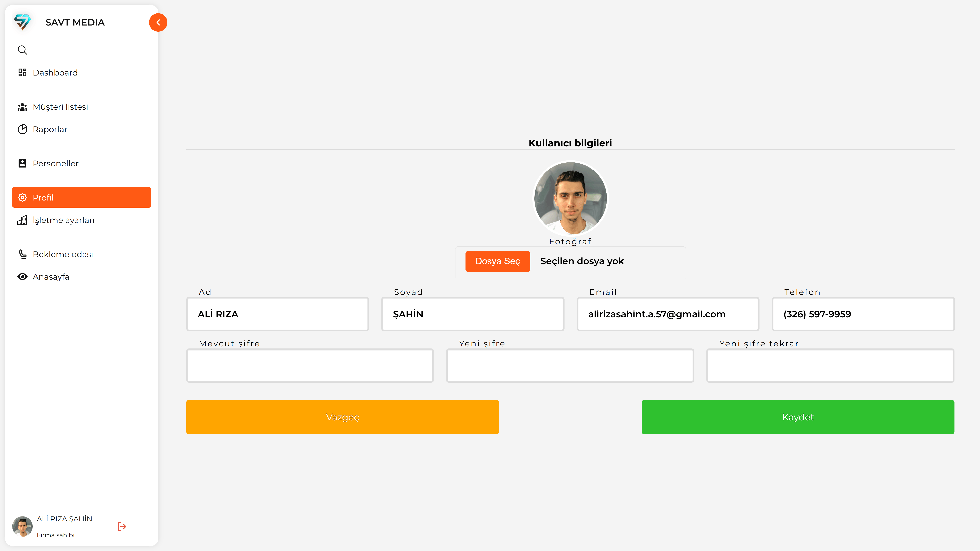Click the SAVT MEDIA logo
980x551 pixels.
tap(23, 22)
